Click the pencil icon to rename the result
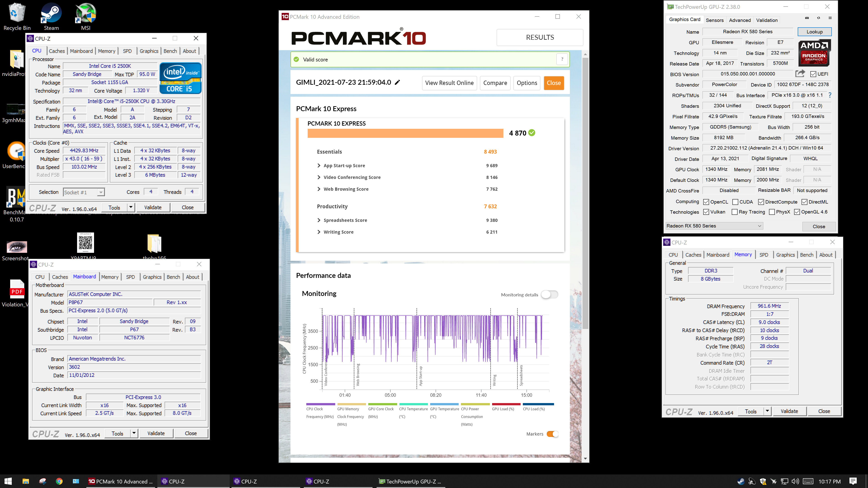This screenshot has width=868, height=488. click(x=397, y=82)
